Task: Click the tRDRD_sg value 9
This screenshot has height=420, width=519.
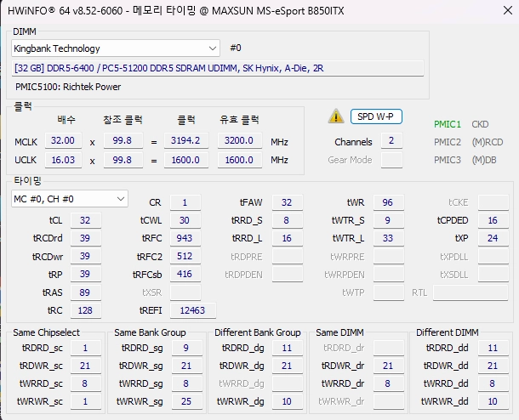Action: 186,348
